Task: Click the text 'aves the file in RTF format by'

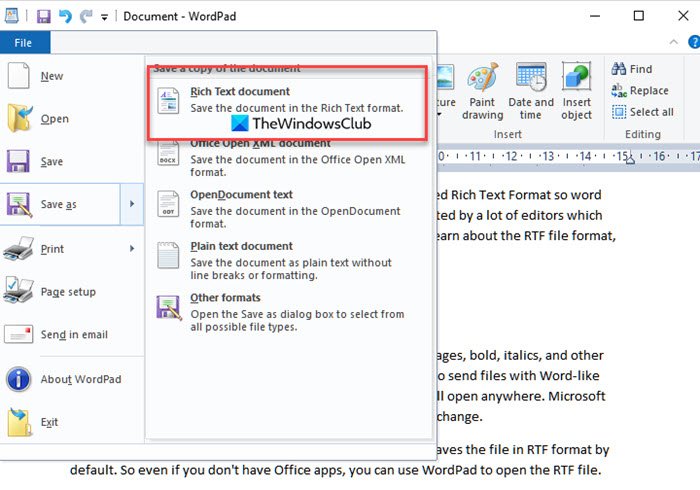Action: point(523,449)
